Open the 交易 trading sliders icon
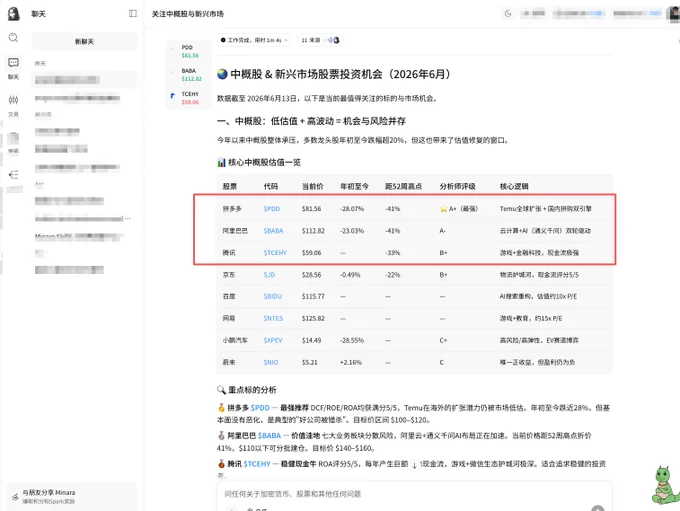The image size is (680, 511). tap(13, 100)
